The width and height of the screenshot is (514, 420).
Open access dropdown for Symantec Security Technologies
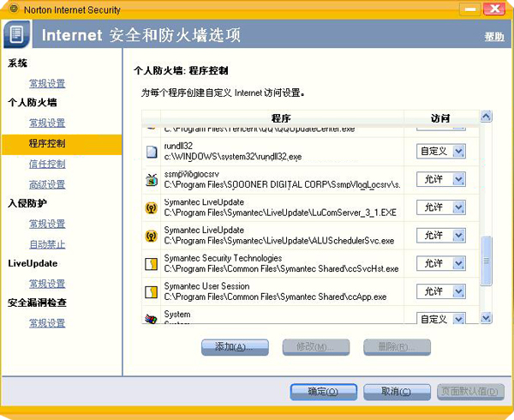point(441,264)
